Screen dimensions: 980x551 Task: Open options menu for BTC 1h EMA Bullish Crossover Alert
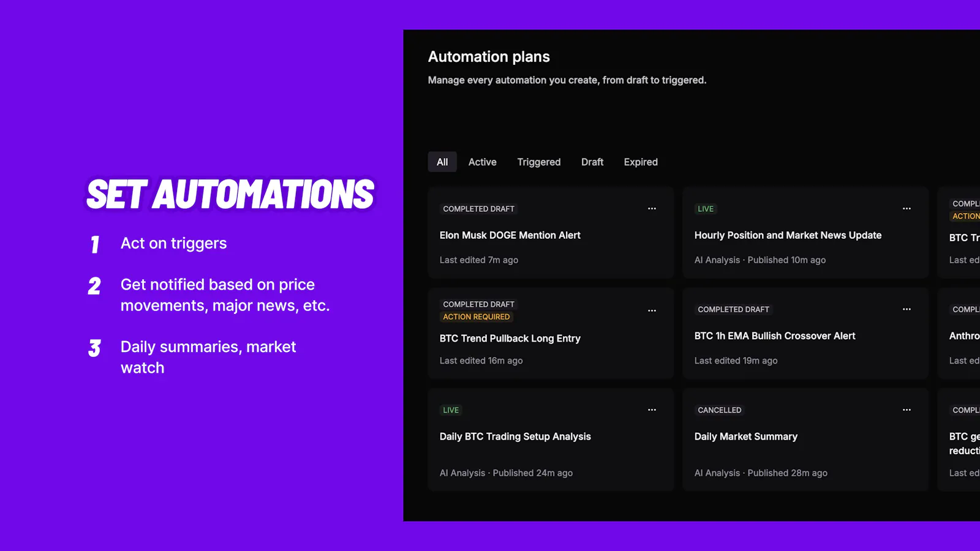pos(907,309)
